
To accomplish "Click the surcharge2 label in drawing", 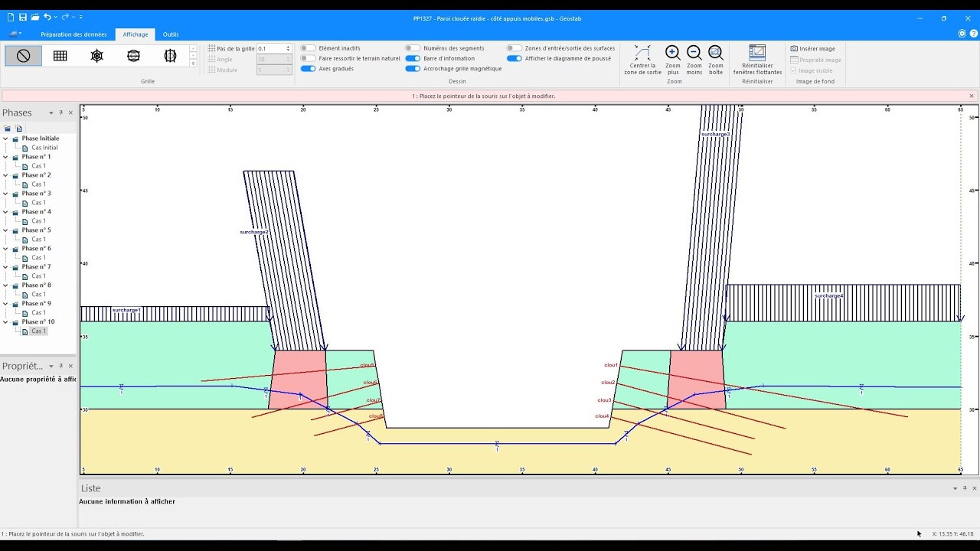I will click(x=253, y=232).
